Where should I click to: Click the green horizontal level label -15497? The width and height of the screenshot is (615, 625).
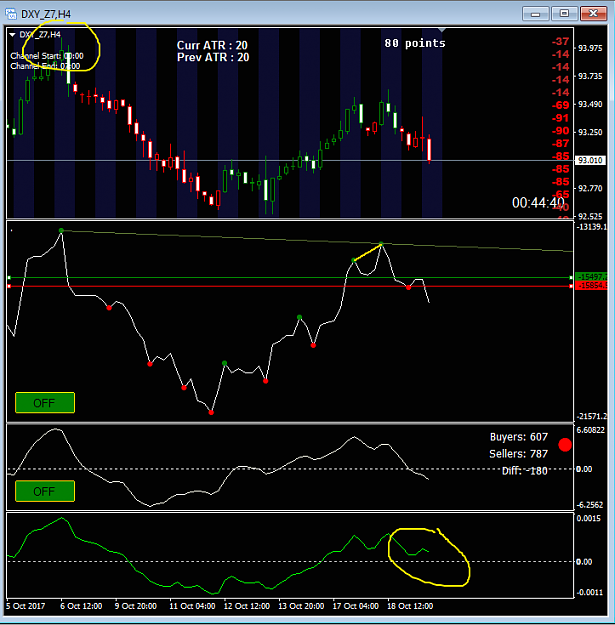pyautogui.click(x=591, y=277)
